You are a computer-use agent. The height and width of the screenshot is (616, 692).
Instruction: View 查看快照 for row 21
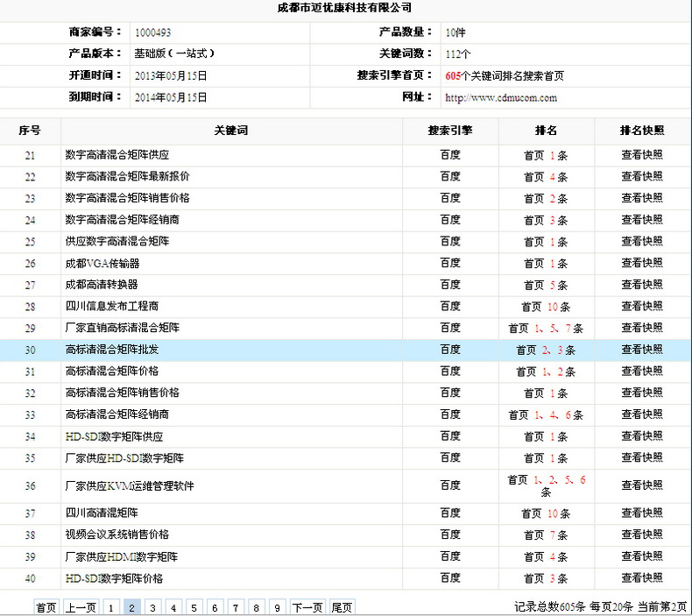coord(642,155)
